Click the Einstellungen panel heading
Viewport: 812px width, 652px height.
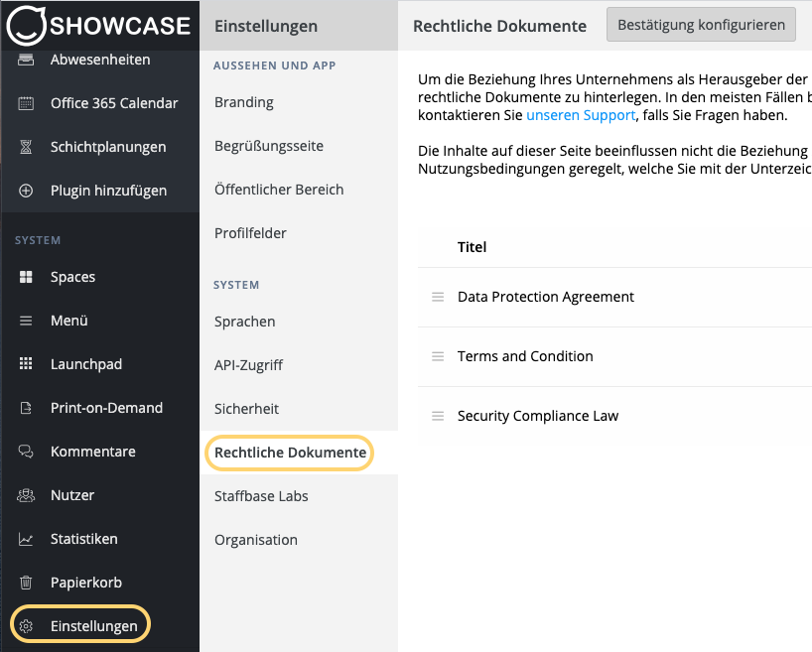266,26
